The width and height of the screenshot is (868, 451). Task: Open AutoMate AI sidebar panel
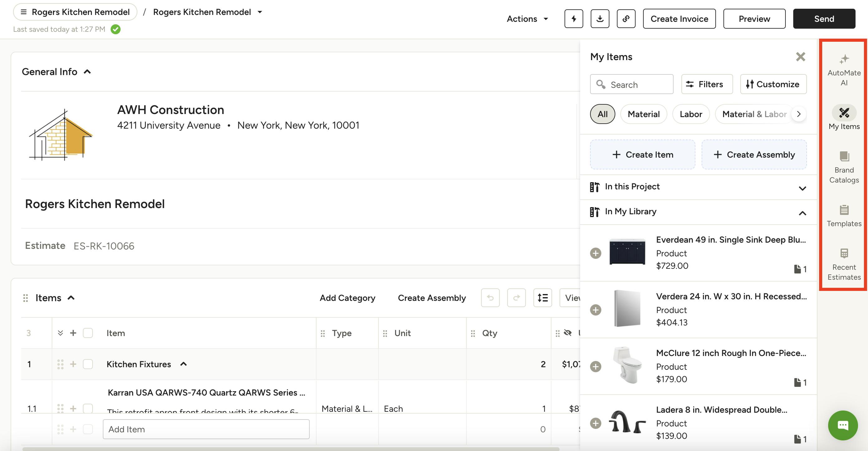(x=844, y=70)
